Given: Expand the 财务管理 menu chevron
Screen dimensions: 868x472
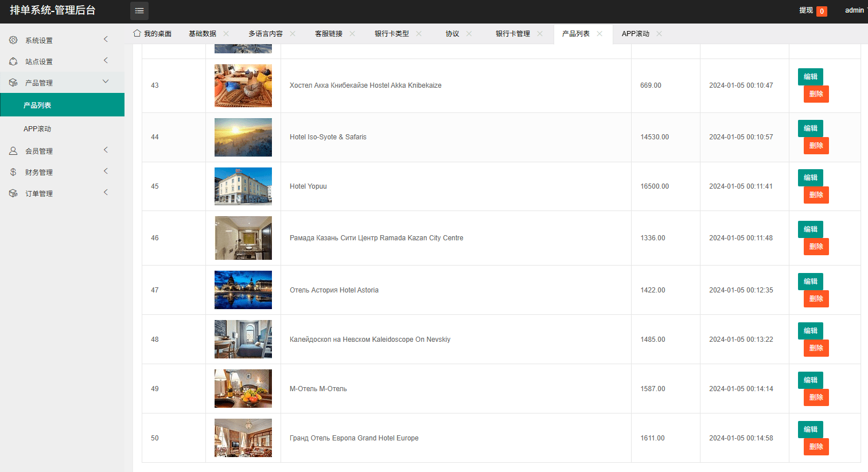Looking at the screenshot, I should [106, 171].
